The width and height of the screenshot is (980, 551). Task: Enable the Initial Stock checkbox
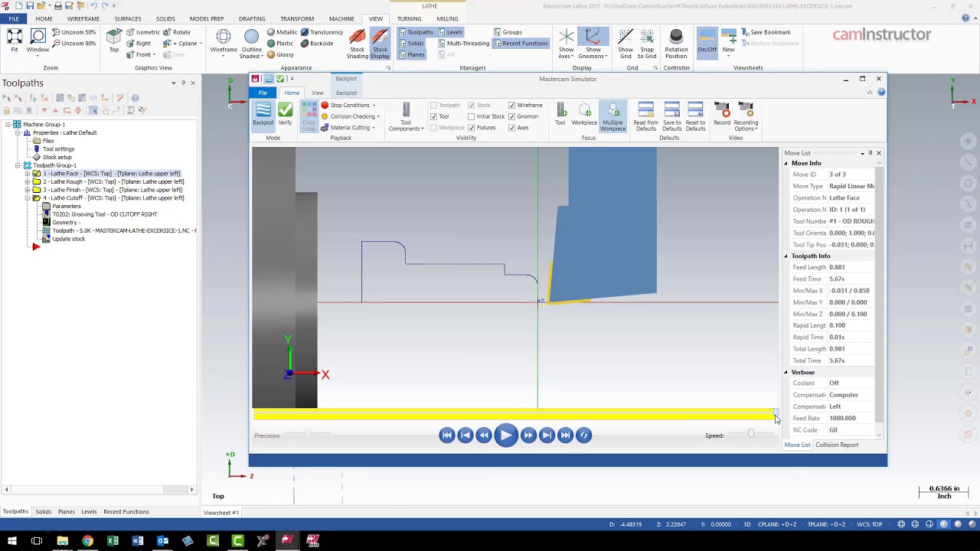click(472, 116)
